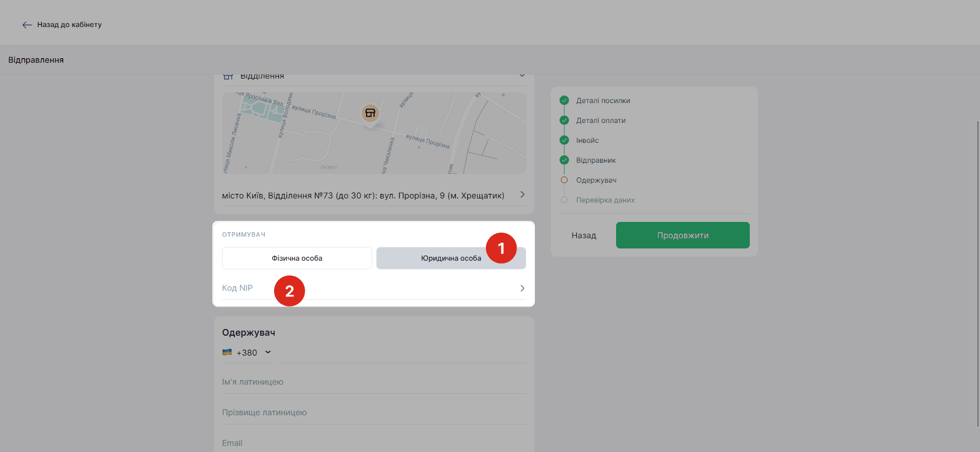980x452 pixels.
Task: Expand the Код NIP field chevron
Action: click(522, 288)
